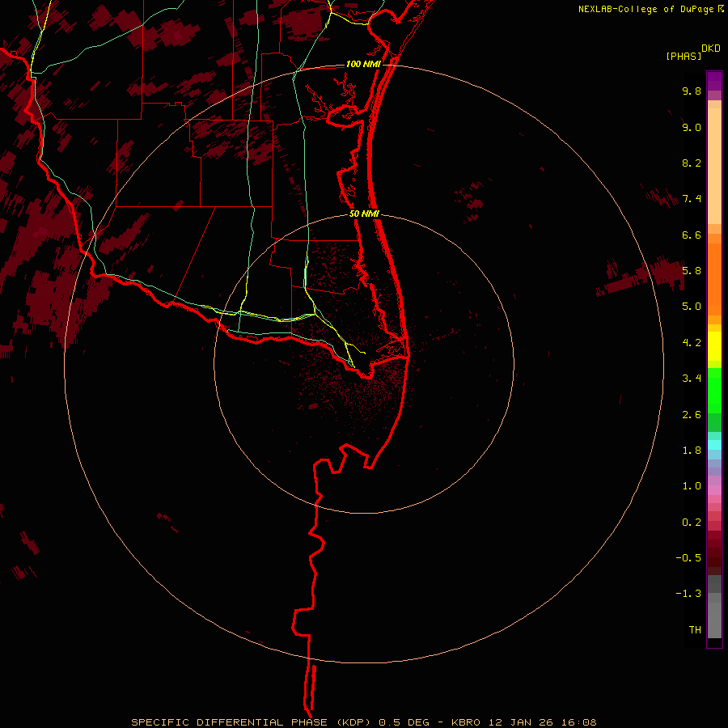The image size is (728, 728).
Task: Click the -1.3 value on the color scale
Action: (x=688, y=594)
